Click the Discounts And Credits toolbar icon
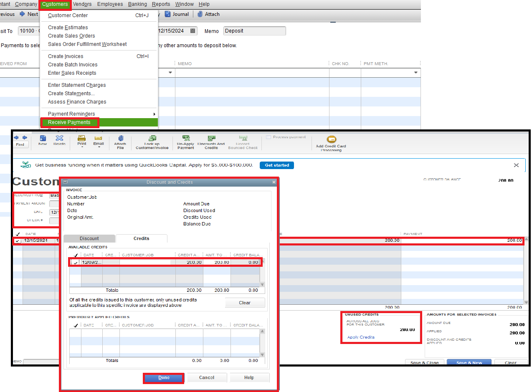The height and width of the screenshot is (392, 532). (x=211, y=138)
